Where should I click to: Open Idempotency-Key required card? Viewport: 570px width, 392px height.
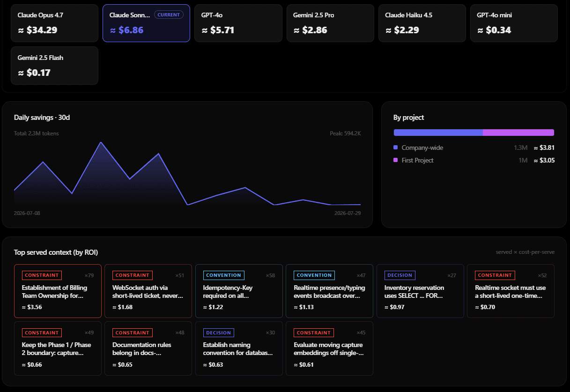point(239,291)
